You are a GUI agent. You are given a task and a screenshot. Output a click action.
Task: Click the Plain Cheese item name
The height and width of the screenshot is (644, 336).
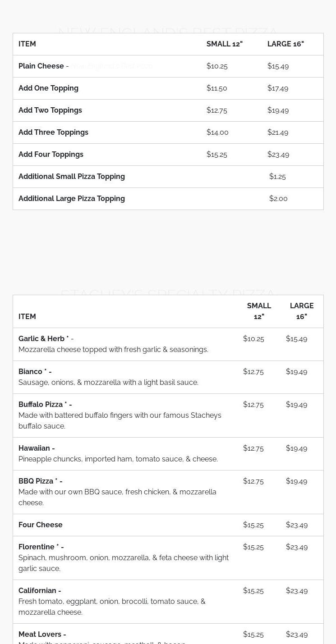pos(41,66)
